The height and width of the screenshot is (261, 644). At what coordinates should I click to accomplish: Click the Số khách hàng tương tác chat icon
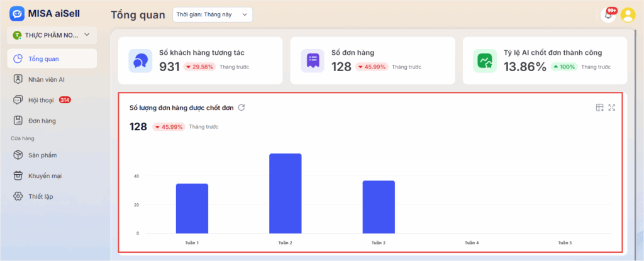pos(140,60)
